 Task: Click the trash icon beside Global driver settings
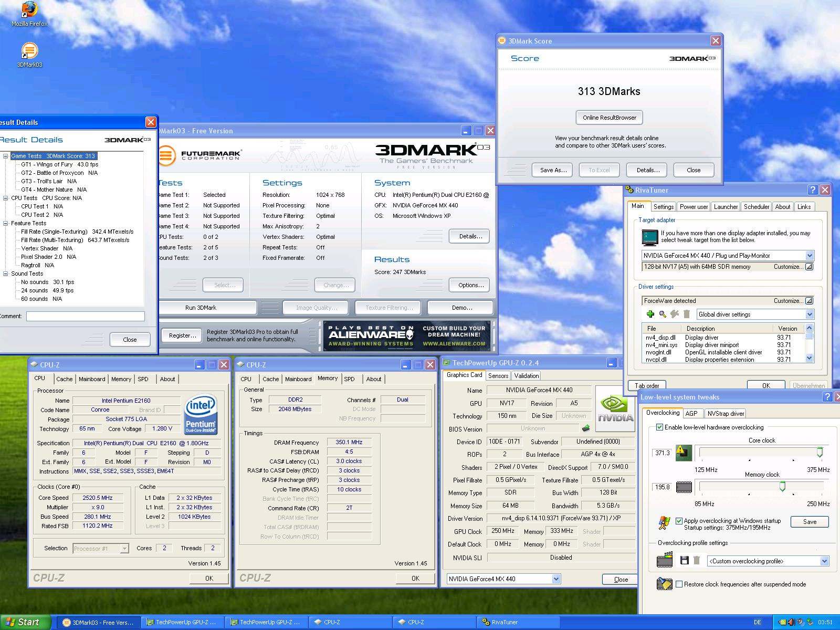[686, 314]
